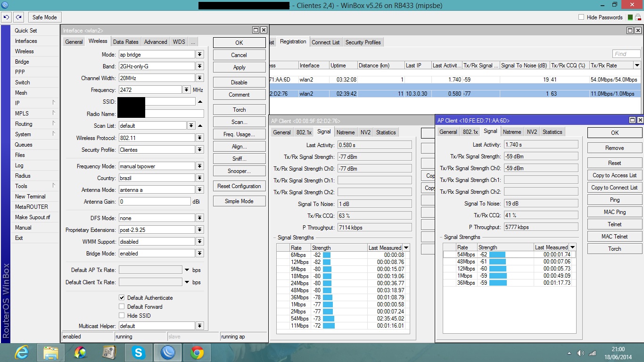Open the WDS tab
Image resolution: width=644 pixels, height=362 pixels.
click(x=179, y=42)
